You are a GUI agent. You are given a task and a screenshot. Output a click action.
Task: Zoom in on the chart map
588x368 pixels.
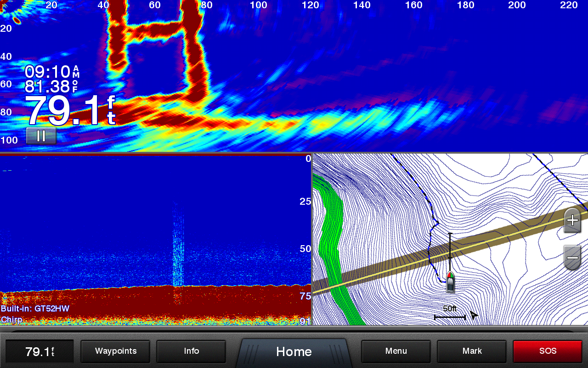point(572,220)
